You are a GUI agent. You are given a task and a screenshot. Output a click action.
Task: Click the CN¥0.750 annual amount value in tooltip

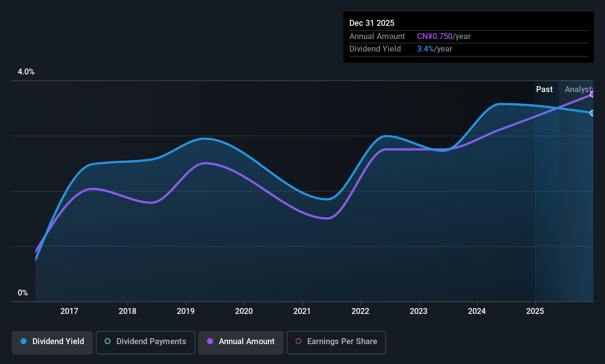click(435, 36)
